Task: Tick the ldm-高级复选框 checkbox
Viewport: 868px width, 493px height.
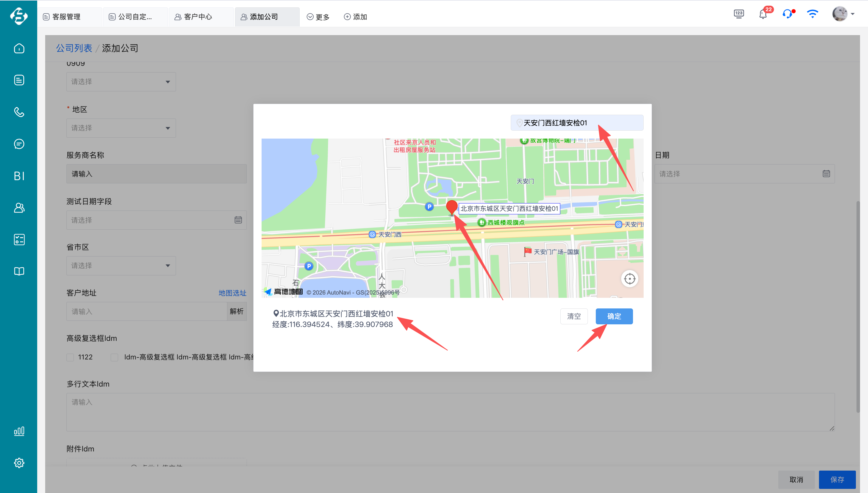Action: [115, 357]
